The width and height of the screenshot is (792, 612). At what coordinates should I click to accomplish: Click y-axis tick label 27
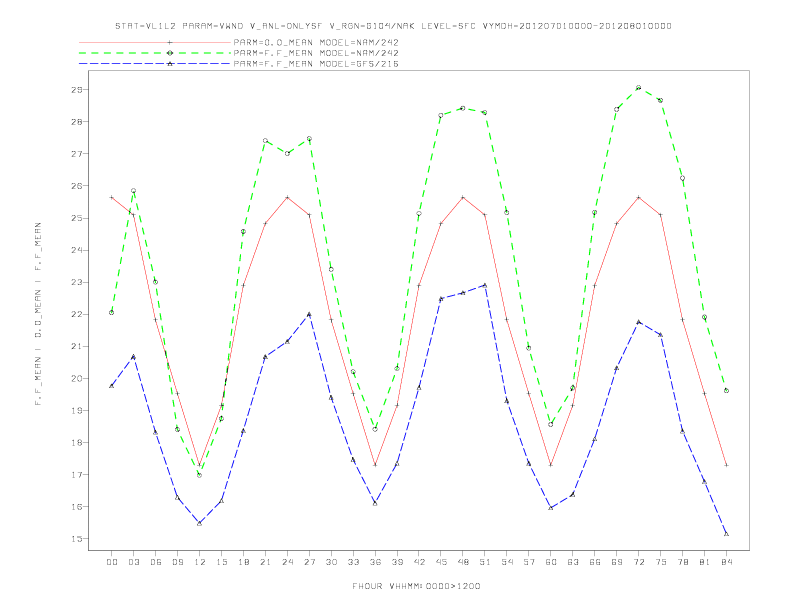(77, 154)
